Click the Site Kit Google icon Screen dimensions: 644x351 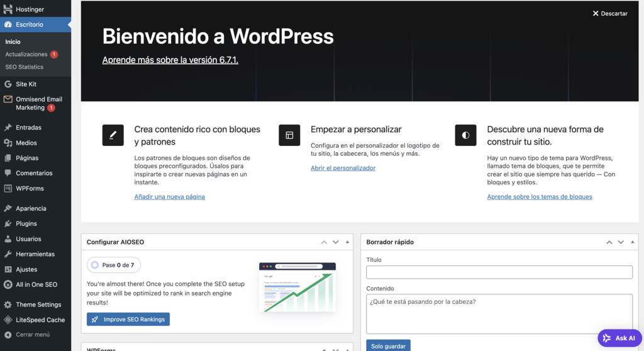pos(8,84)
